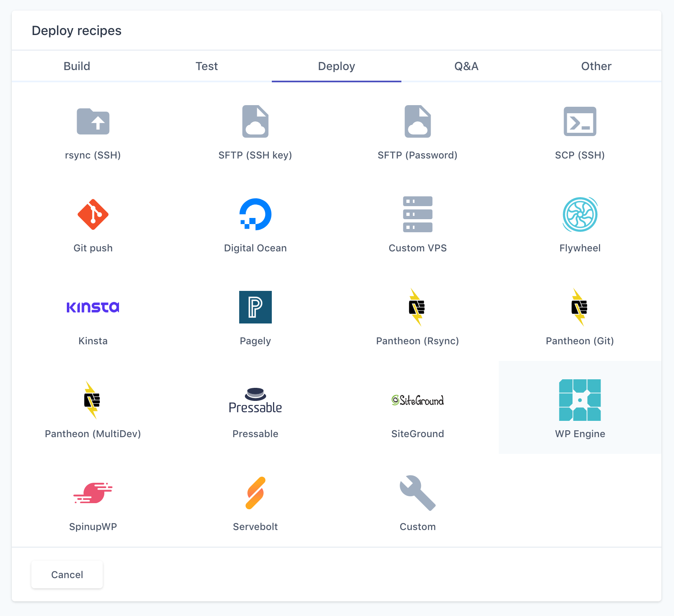Image resolution: width=674 pixels, height=616 pixels.
Task: Pick the Custom wrench icon
Action: point(418,493)
